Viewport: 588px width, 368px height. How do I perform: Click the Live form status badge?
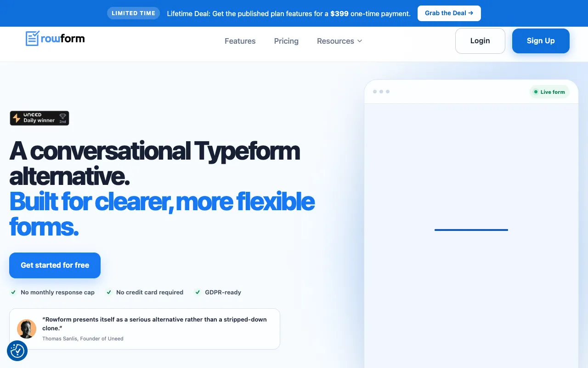549,92
